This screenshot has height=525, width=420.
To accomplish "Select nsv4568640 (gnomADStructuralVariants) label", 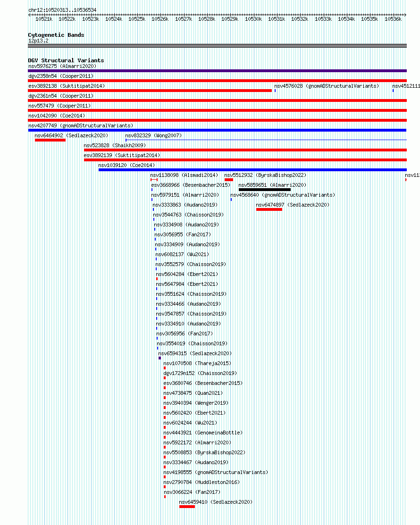I will coord(283,195).
